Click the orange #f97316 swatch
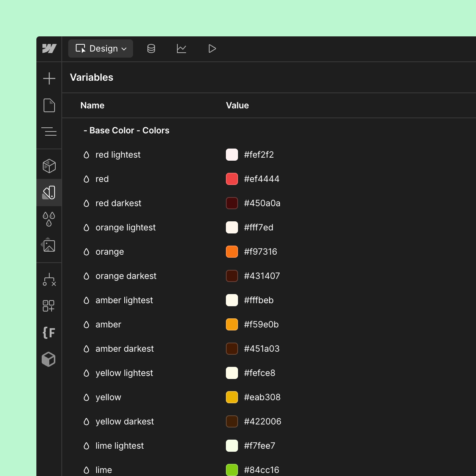This screenshot has width=476, height=476. click(x=232, y=252)
